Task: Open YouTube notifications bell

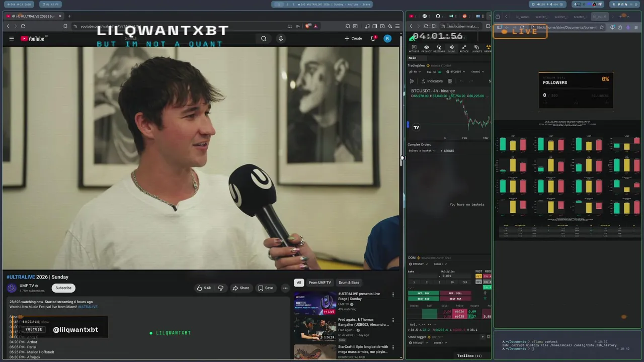Action: click(373, 38)
